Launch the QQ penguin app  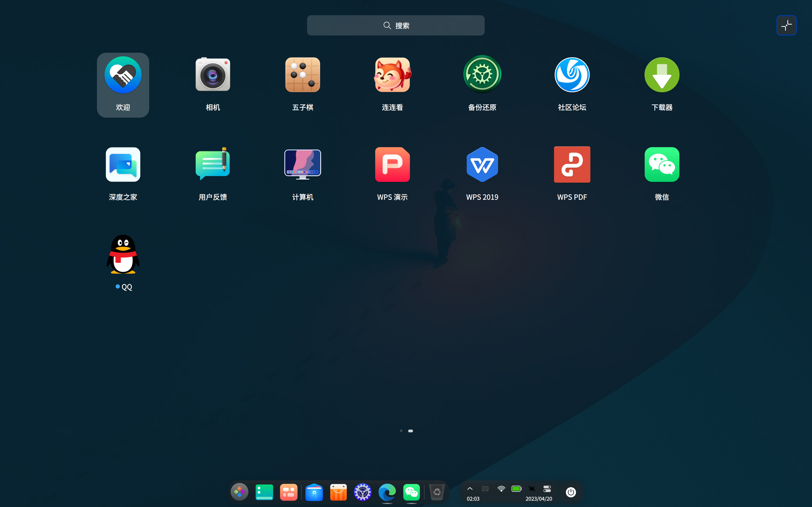[123, 255]
